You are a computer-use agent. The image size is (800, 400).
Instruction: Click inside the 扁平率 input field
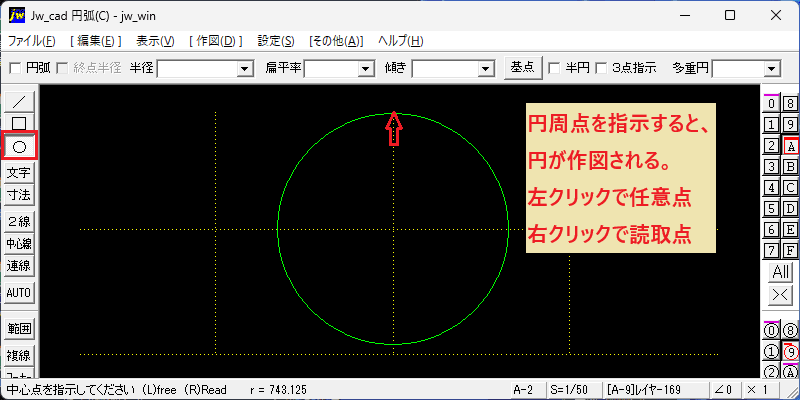tap(332, 69)
